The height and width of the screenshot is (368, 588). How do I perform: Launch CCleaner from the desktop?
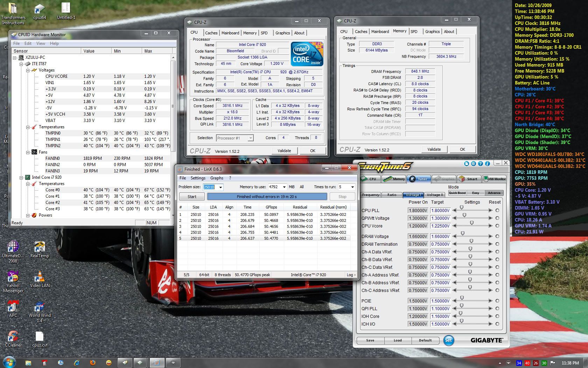[13, 339]
